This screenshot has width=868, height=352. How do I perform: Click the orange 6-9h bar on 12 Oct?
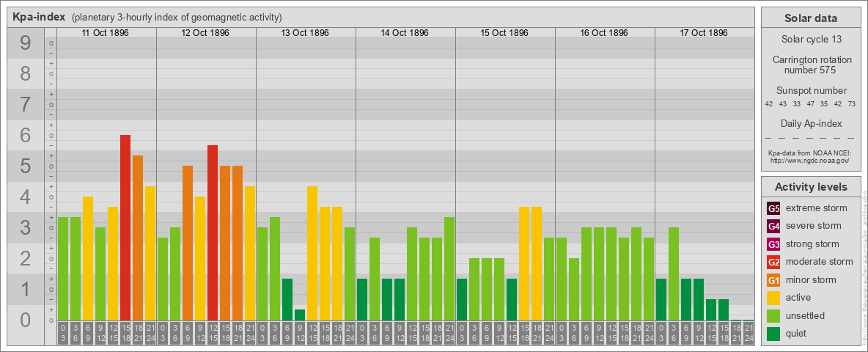point(188,243)
